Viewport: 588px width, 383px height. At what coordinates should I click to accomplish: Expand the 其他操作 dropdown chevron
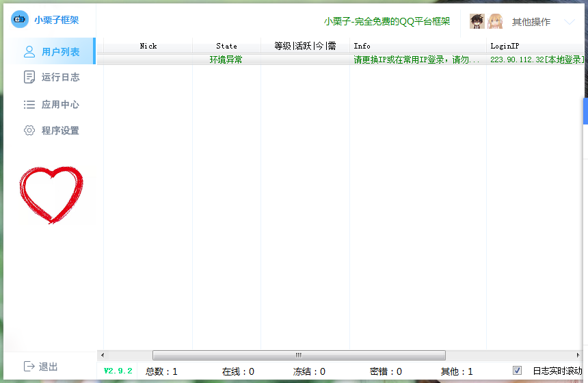tap(569, 22)
